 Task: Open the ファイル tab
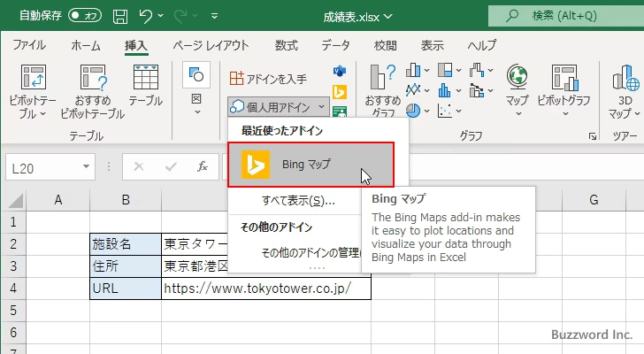tap(29, 45)
